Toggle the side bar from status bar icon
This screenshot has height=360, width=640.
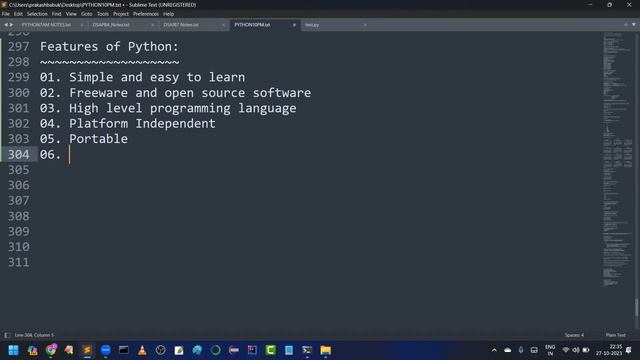click(x=7, y=335)
